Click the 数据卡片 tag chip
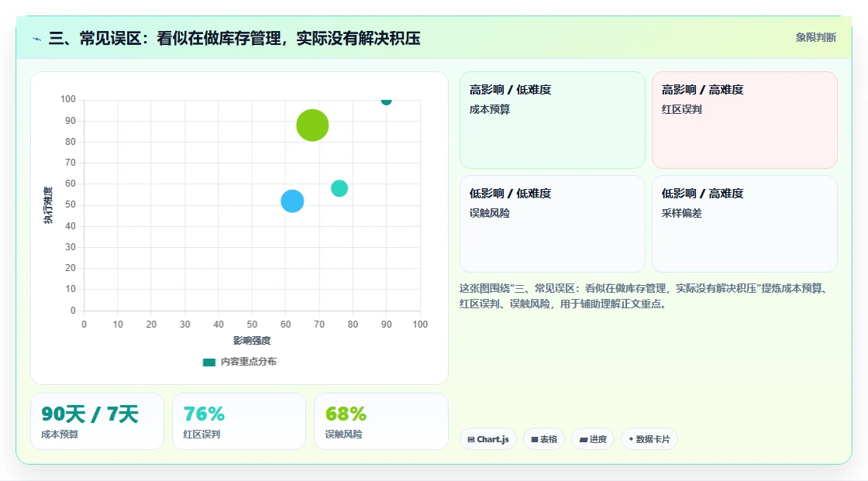The width and height of the screenshot is (868, 481). [649, 439]
